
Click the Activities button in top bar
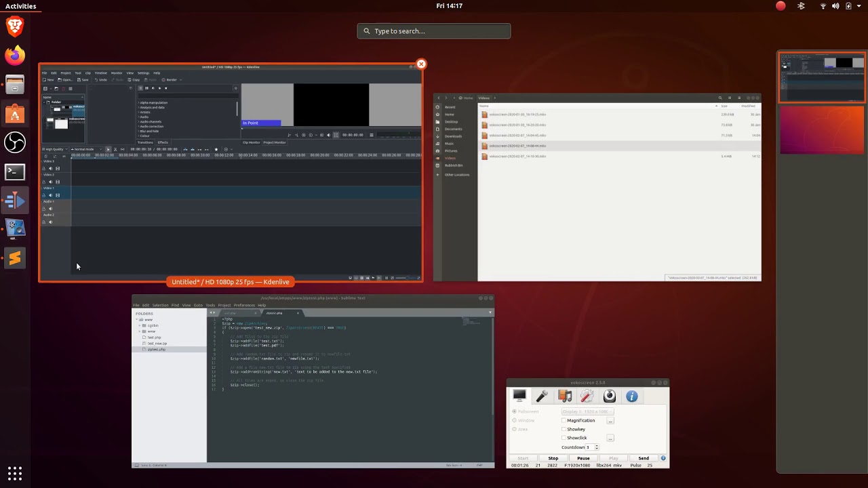[x=20, y=6]
